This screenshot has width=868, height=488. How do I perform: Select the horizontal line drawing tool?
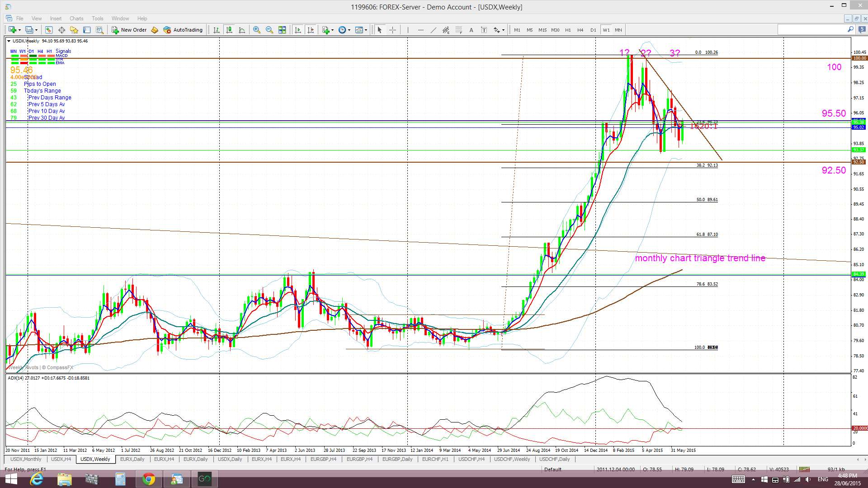420,30
